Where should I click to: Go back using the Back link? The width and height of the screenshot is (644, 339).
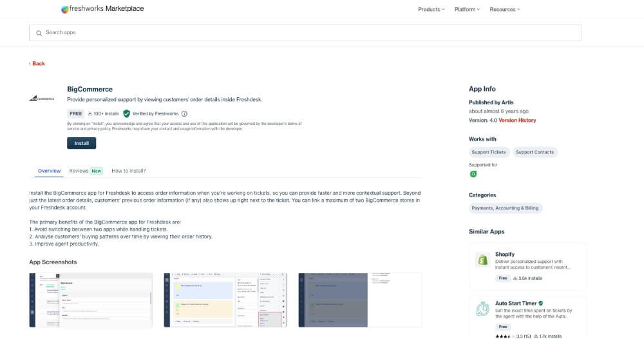click(x=37, y=63)
